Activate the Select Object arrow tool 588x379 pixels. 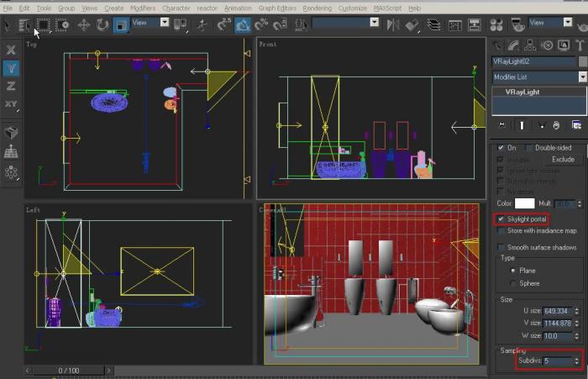pyautogui.click(x=7, y=25)
